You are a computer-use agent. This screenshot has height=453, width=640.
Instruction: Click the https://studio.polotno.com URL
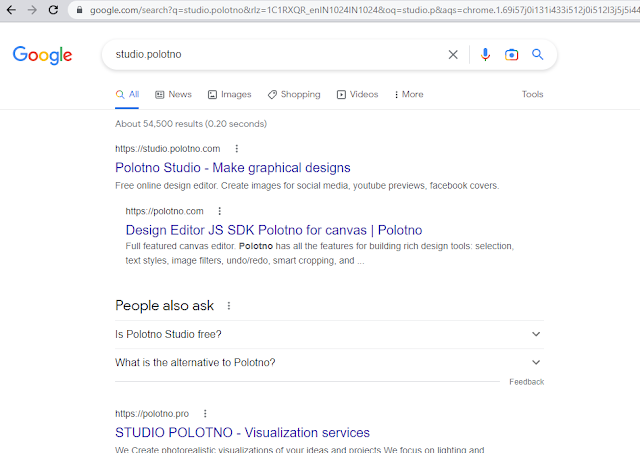[168, 149]
